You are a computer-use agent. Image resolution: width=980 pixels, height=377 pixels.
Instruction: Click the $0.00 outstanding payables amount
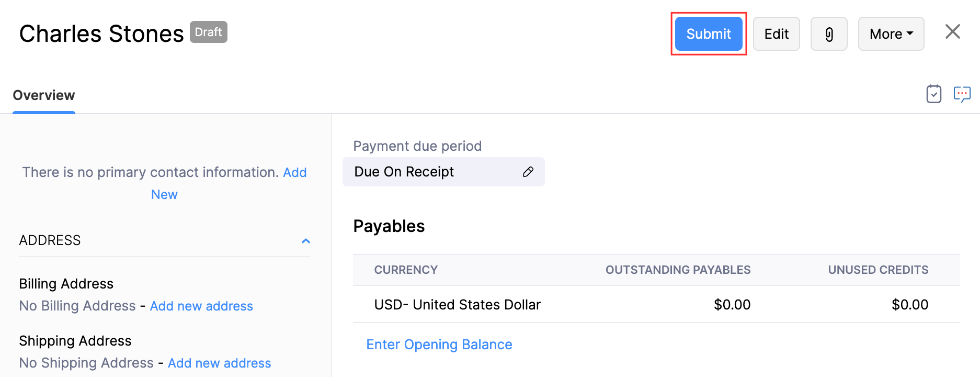pyautogui.click(x=732, y=305)
